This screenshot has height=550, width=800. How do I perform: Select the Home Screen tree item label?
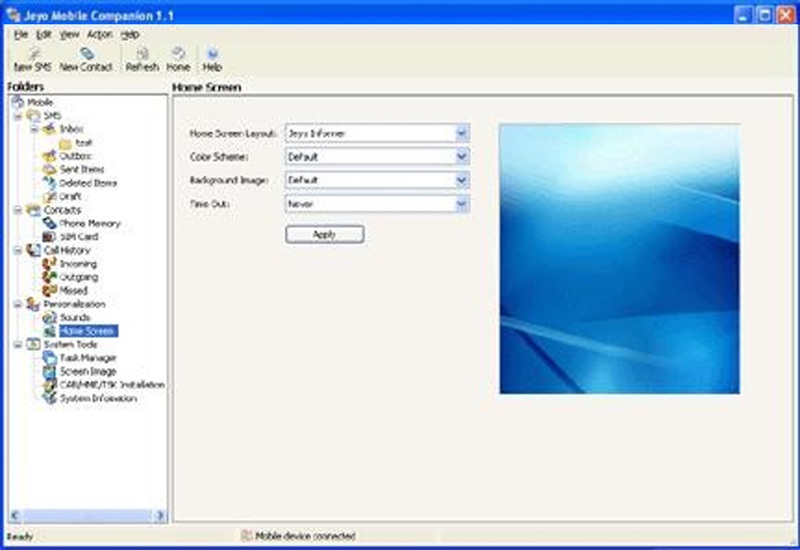[88, 331]
